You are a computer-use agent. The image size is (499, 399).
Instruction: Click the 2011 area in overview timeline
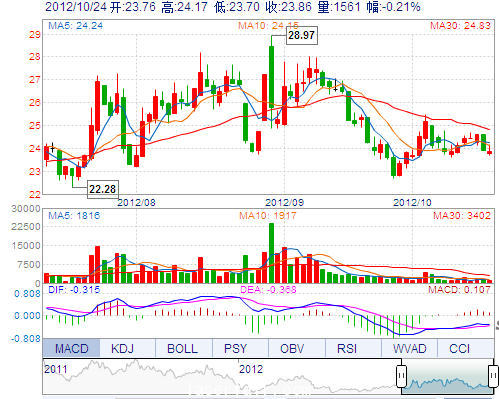pos(56,369)
